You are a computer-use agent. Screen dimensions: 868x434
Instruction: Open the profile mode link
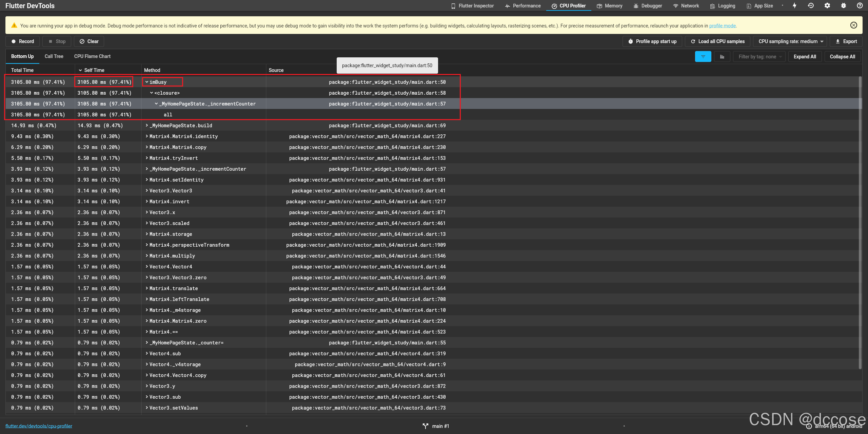722,26
